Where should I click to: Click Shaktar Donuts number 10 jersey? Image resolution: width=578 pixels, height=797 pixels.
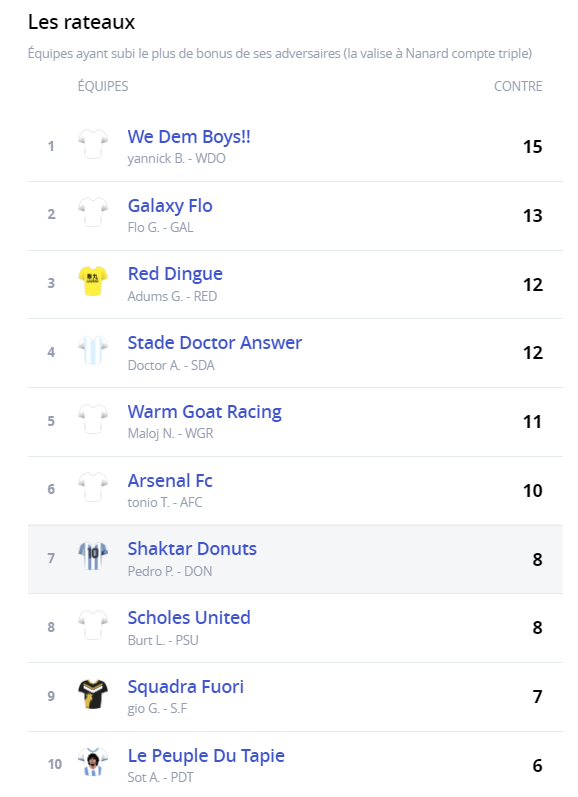point(93,557)
